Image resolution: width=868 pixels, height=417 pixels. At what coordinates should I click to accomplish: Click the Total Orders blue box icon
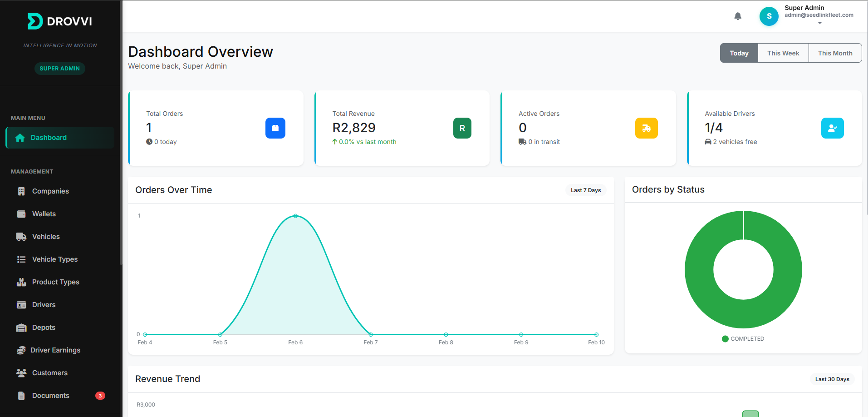(x=275, y=128)
